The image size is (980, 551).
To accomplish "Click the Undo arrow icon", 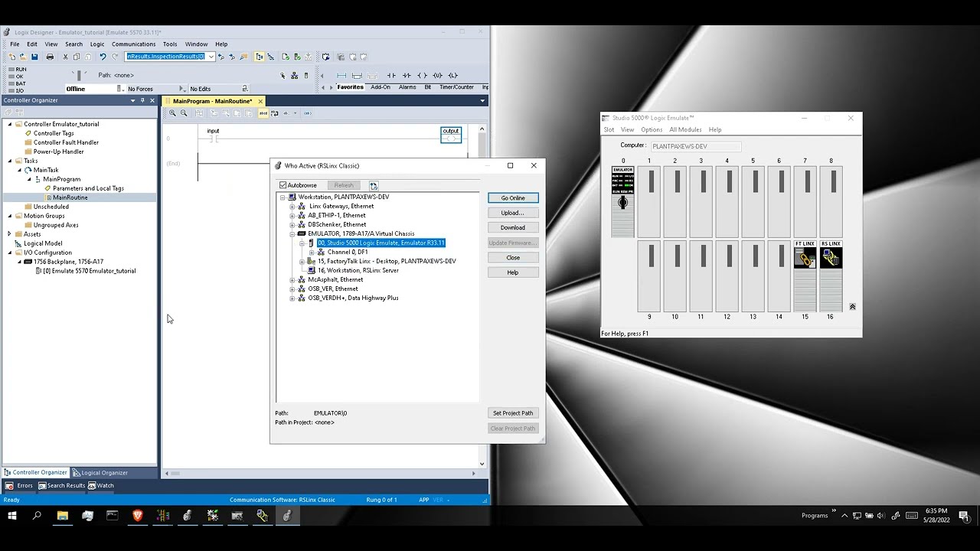I will (103, 57).
